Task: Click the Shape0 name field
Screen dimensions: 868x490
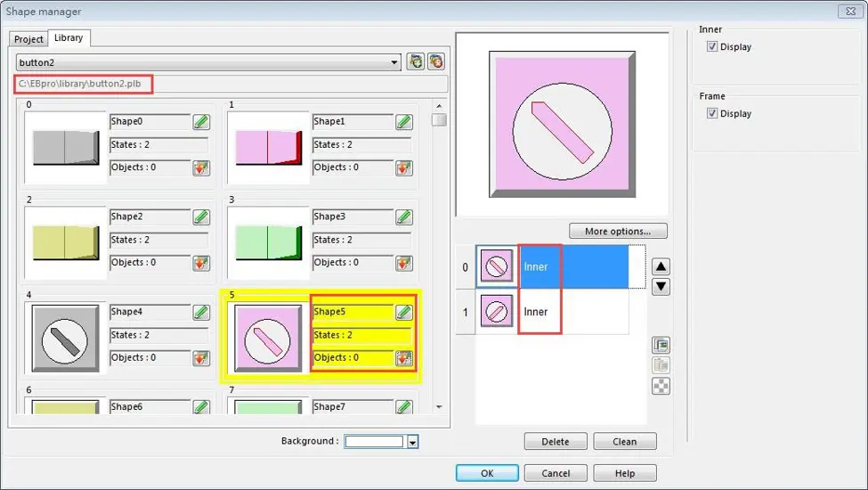Action: (150, 121)
